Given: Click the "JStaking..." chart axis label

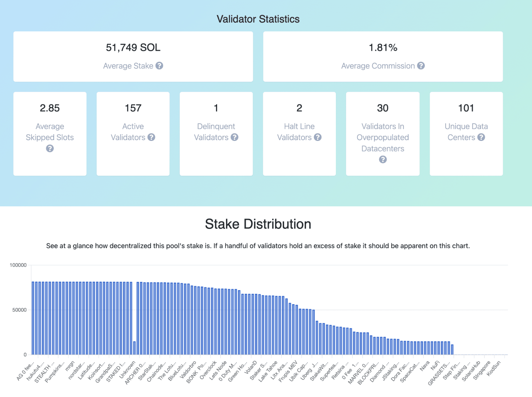Looking at the screenshot, I should [391, 371].
